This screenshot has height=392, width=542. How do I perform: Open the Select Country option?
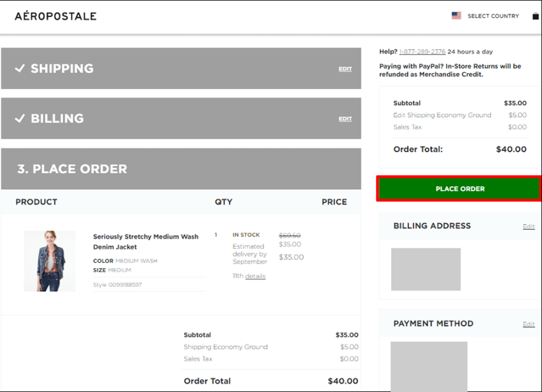(x=493, y=16)
